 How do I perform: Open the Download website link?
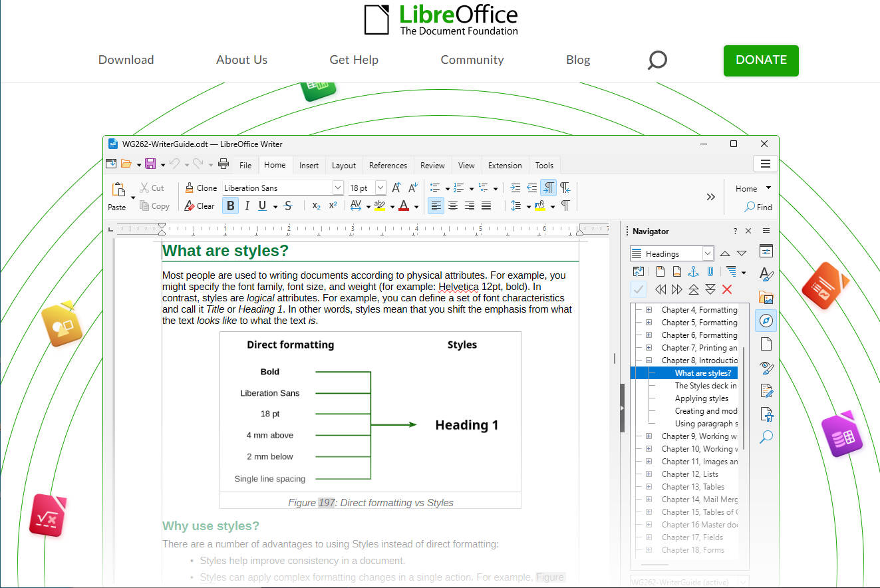pos(126,60)
